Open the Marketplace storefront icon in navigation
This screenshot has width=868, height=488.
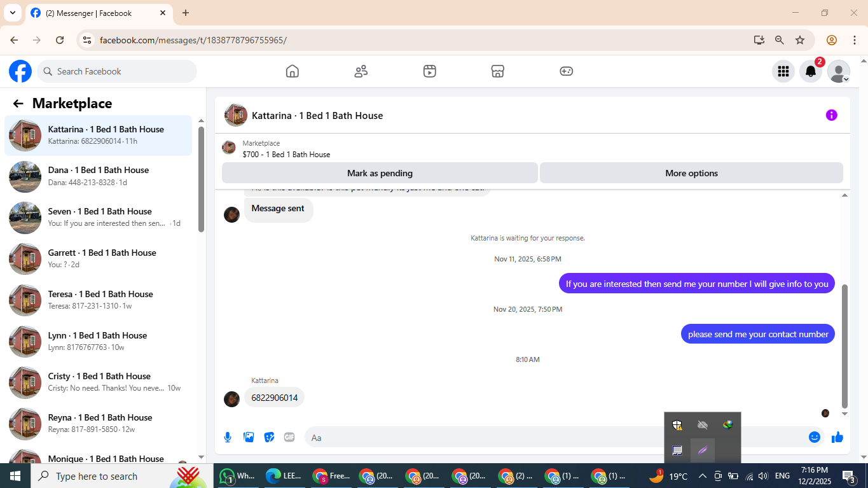point(498,71)
